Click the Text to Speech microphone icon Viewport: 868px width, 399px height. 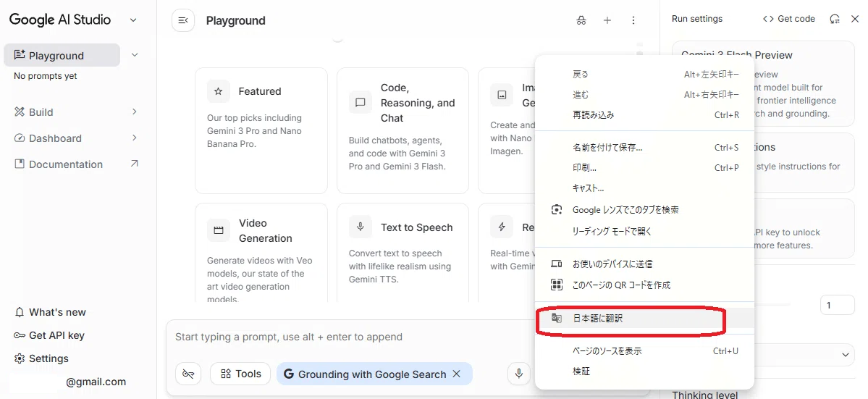tap(361, 227)
